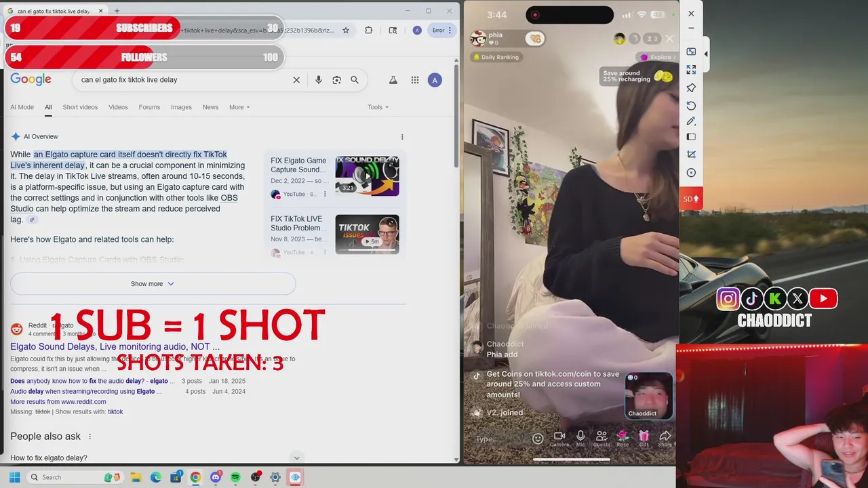868x488 pixels.
Task: Open the Search Labs flask icon
Action: [393, 80]
